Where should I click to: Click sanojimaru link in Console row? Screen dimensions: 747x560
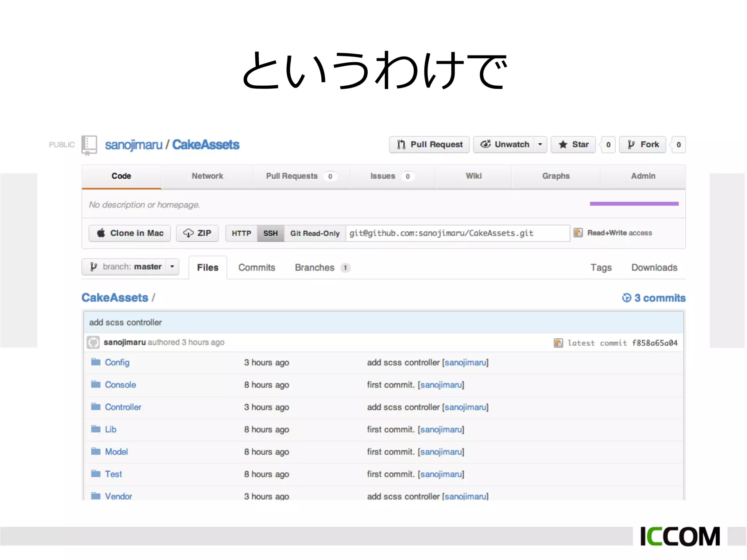pos(441,385)
